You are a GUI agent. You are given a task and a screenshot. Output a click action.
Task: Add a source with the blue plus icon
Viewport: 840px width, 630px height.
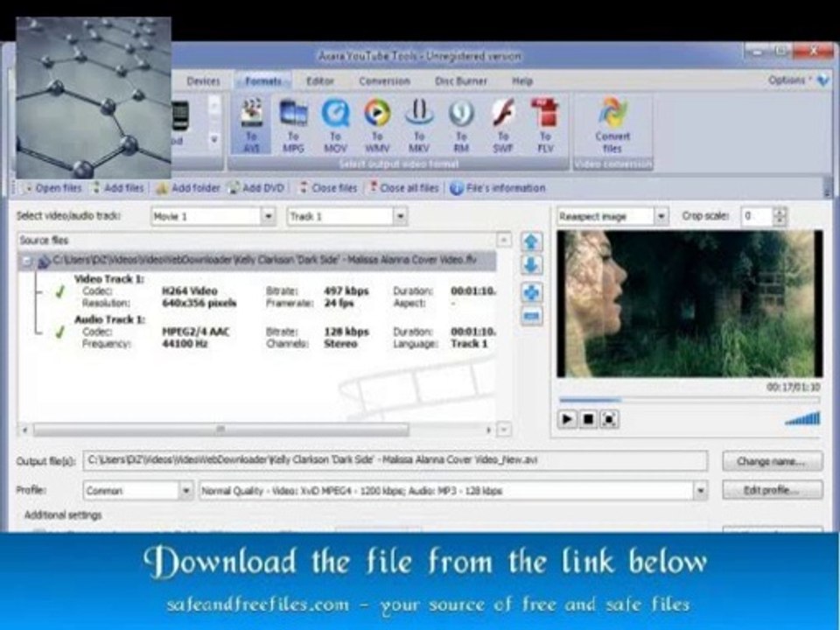[531, 292]
